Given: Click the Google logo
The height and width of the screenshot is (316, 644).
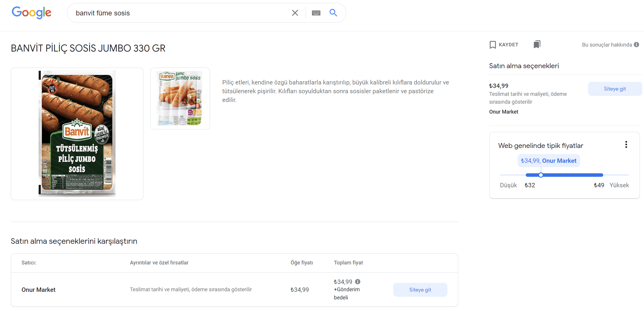Looking at the screenshot, I should point(31,13).
